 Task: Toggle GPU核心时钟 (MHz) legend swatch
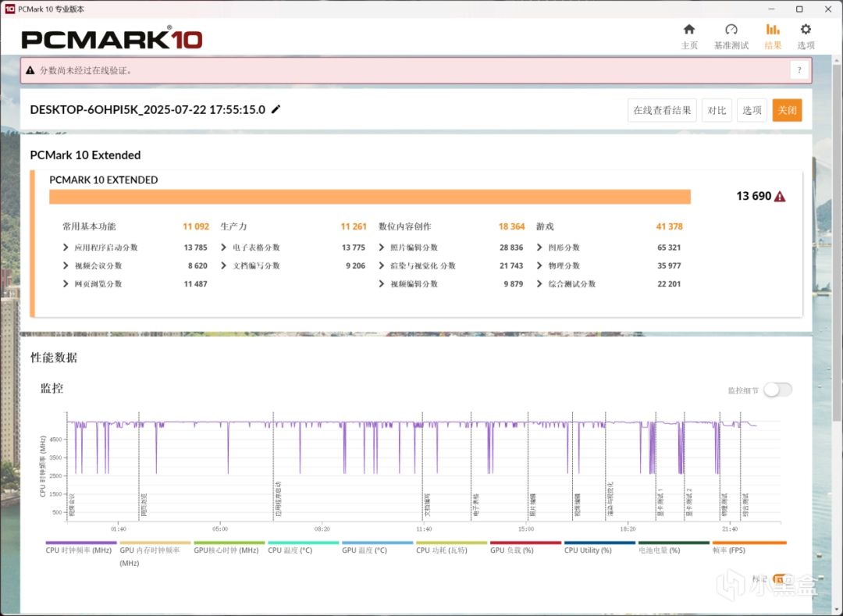point(229,543)
